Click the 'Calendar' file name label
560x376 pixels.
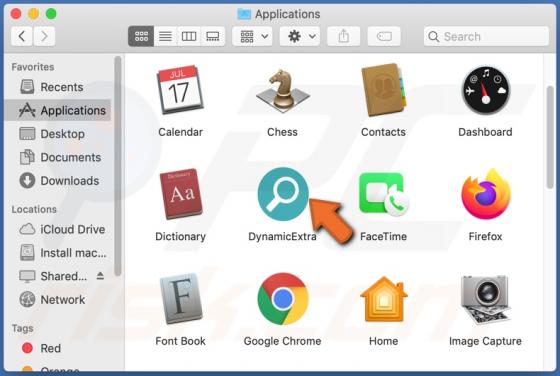click(180, 132)
